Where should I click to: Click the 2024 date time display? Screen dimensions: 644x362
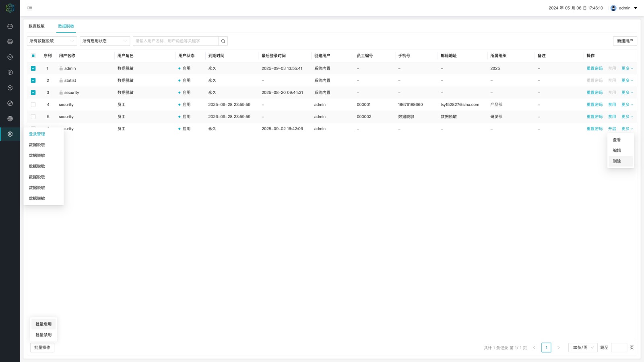(576, 8)
